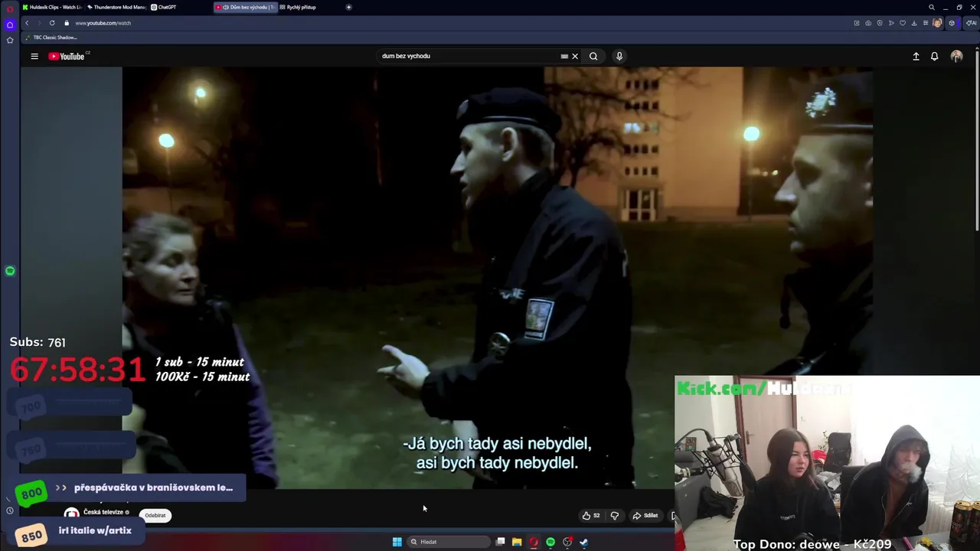
Task: Open Opera extensions cube icon
Action: click(952, 23)
